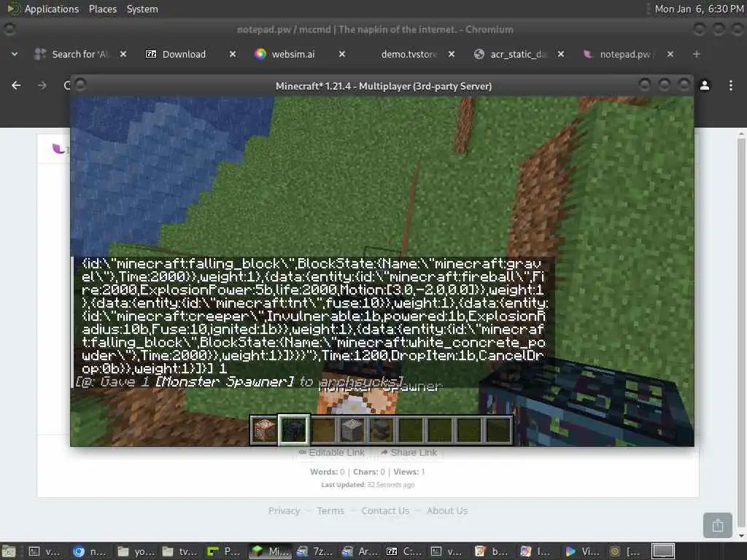Switch to the 7z 'C...' taskbar item
The height and width of the screenshot is (560, 747).
point(403,551)
